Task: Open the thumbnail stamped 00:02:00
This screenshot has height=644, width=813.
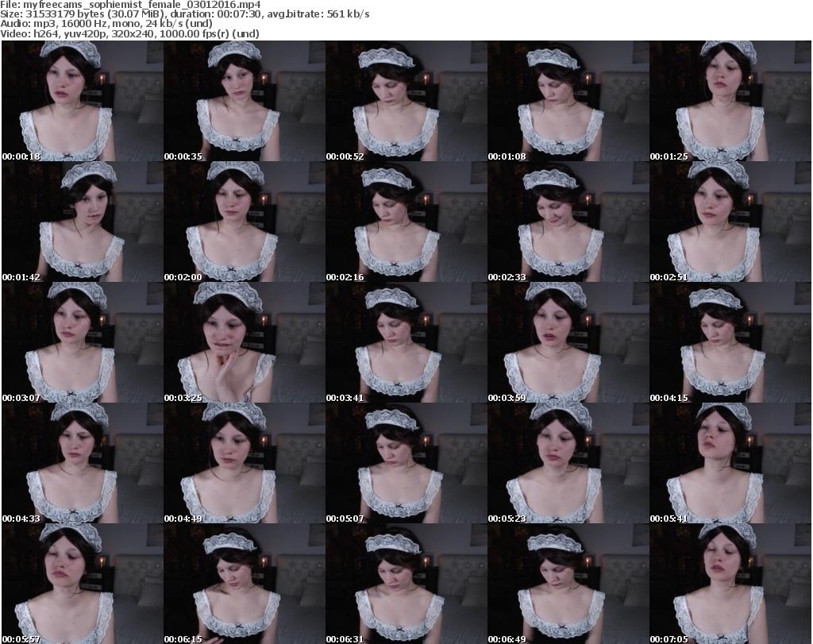Action: tap(245, 222)
